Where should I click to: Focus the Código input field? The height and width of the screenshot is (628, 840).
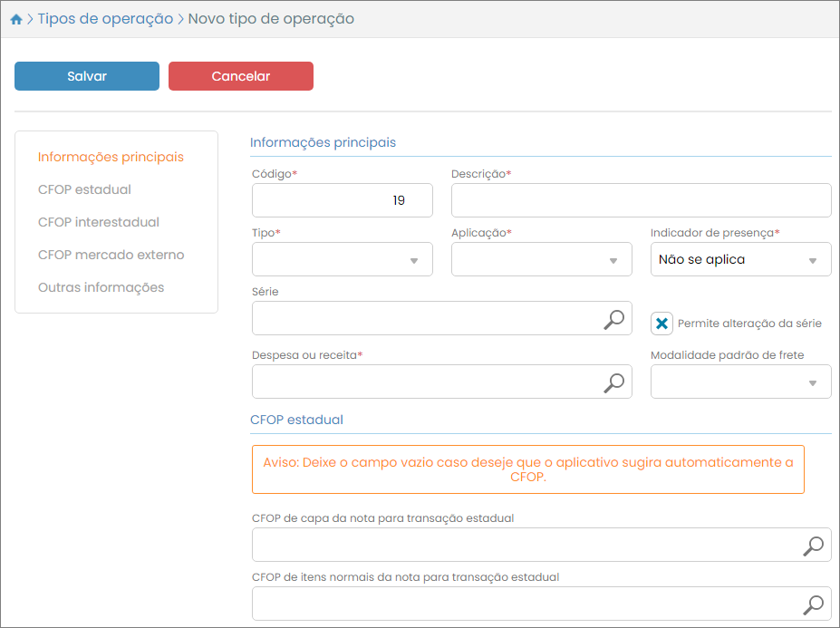(342, 200)
